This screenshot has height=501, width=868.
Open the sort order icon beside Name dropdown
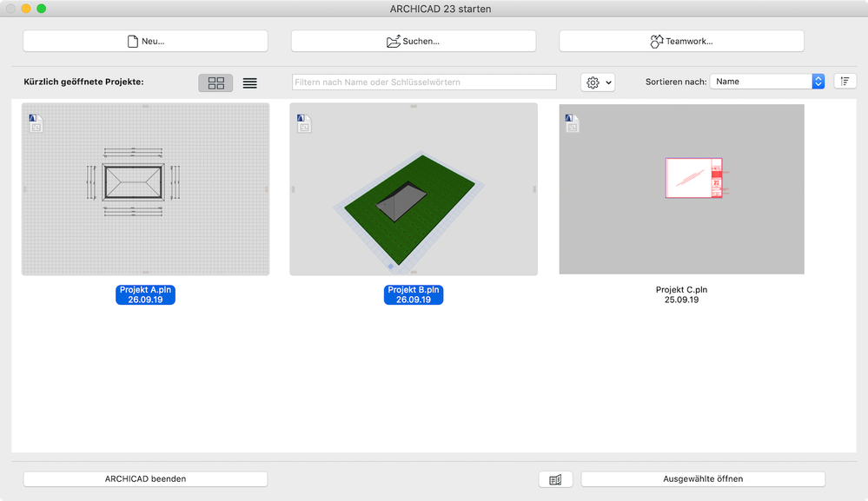pos(845,80)
